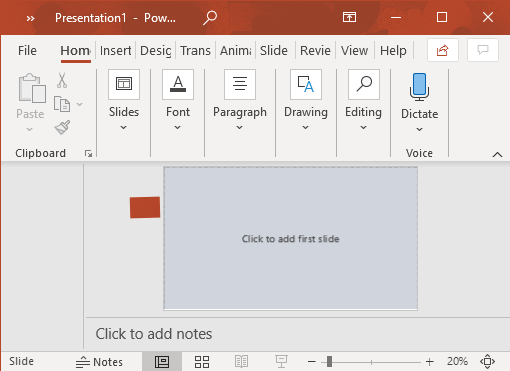This screenshot has width=510, height=371.
Task: Click the 20% zoom level
Action: (x=457, y=361)
